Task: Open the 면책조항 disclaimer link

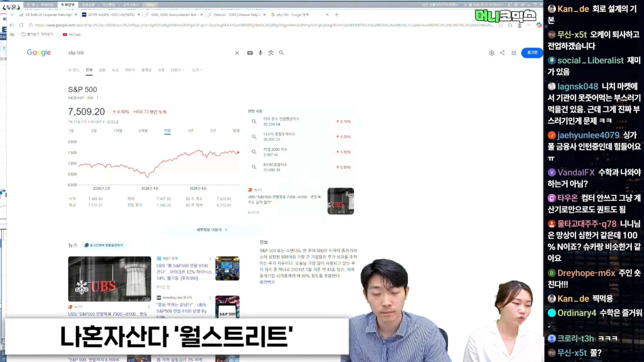Action: click(113, 122)
